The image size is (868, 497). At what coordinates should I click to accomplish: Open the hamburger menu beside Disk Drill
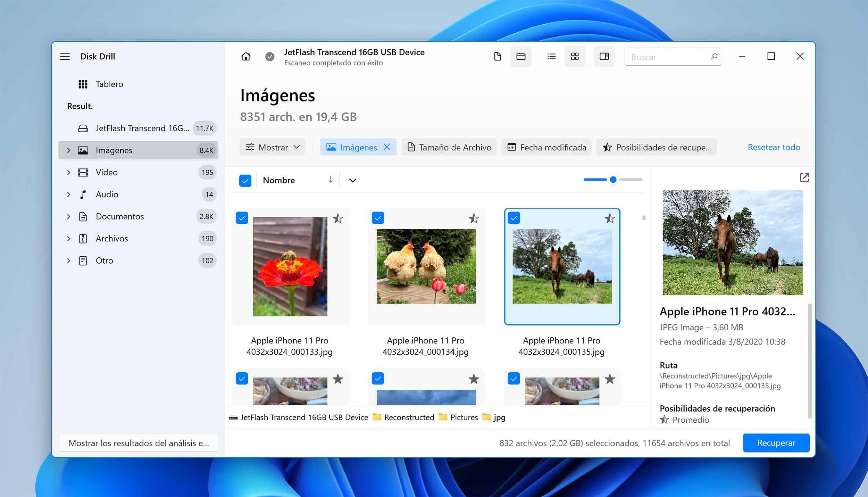coord(65,56)
